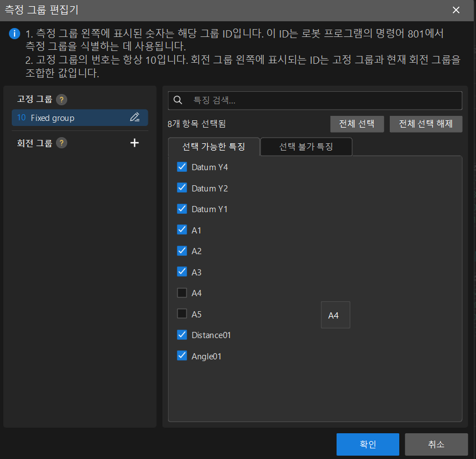Uncheck the A2 feature checkbox
Image resolution: width=476 pixels, height=459 pixels.
(x=182, y=251)
